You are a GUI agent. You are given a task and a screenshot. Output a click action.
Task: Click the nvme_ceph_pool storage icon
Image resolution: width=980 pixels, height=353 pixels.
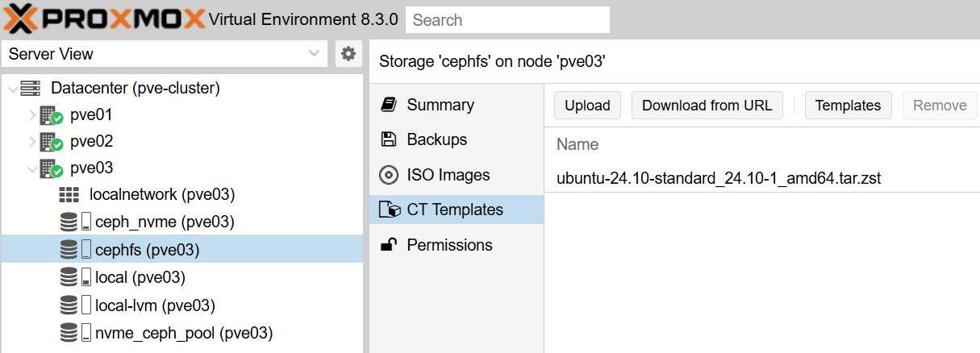point(75,332)
